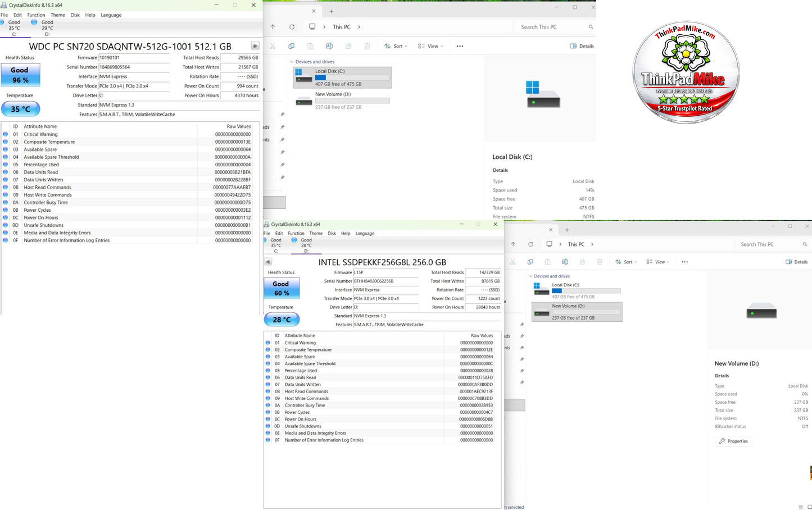Show next disk in WDC CrystalDiskInfo window
The image size is (812, 510).
click(x=255, y=46)
